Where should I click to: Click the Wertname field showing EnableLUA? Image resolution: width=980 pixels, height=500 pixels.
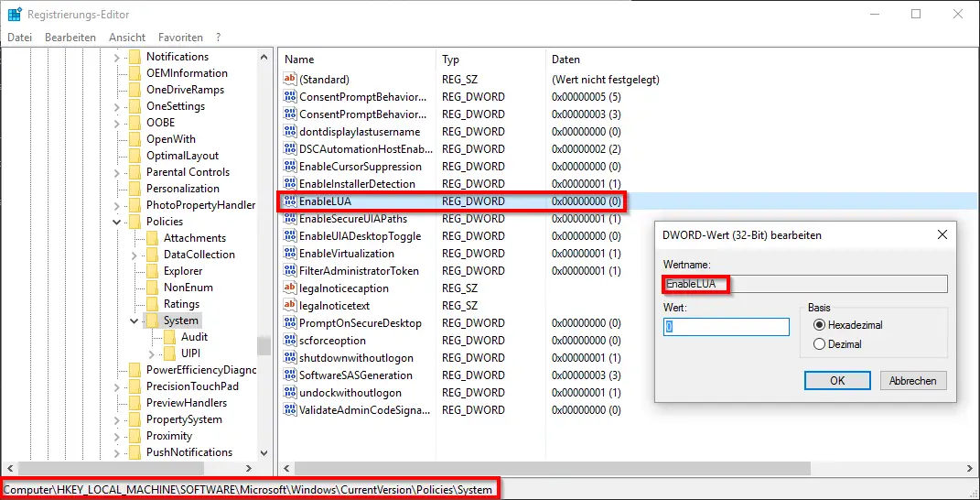(805, 284)
